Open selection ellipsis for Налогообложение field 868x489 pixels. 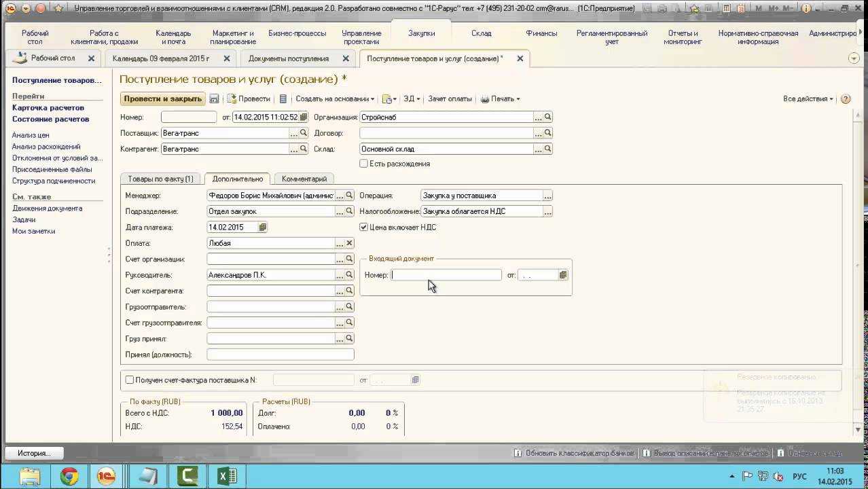point(548,211)
